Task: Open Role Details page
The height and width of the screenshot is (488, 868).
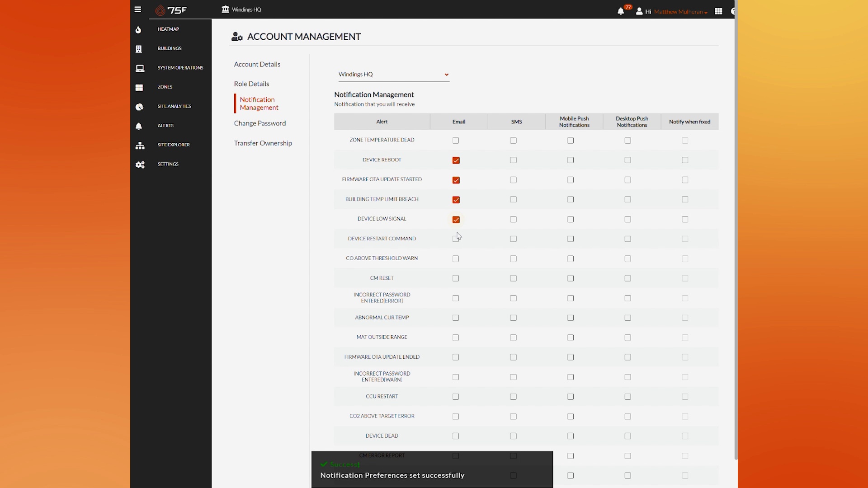Action: point(251,84)
